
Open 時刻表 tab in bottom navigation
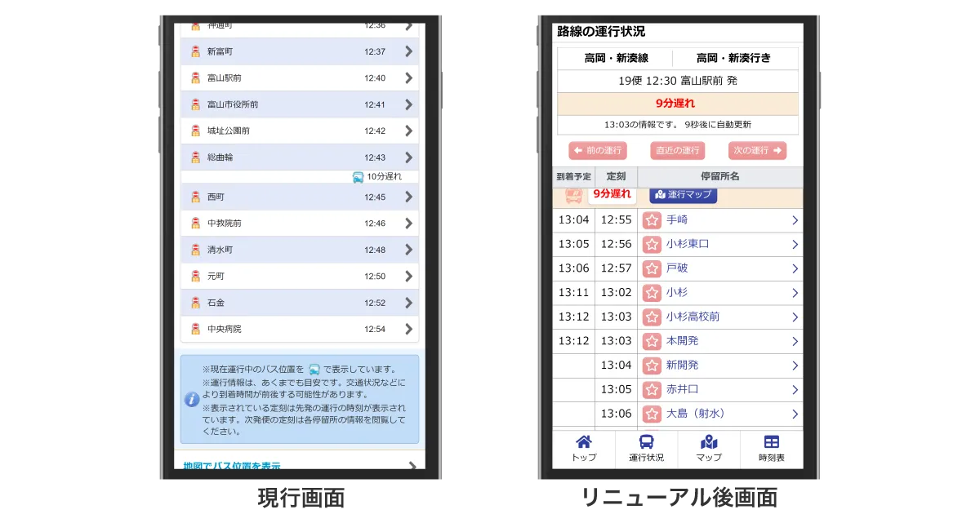[772, 449]
